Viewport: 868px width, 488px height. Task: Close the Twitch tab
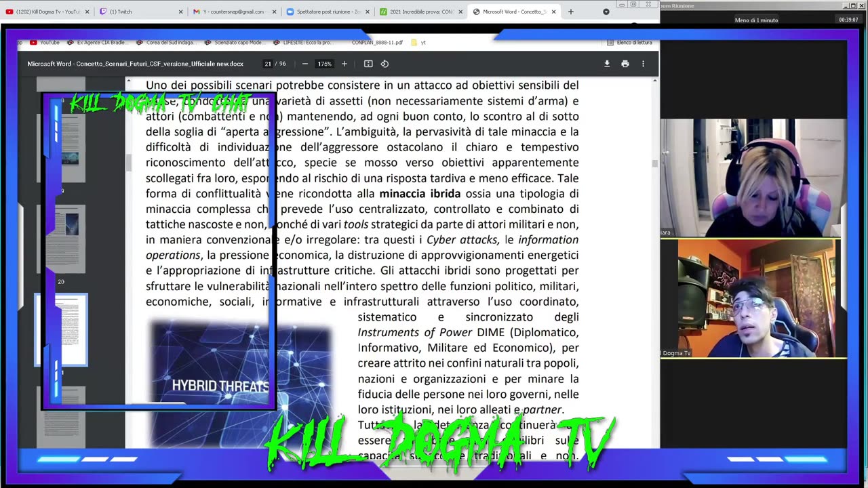point(180,12)
